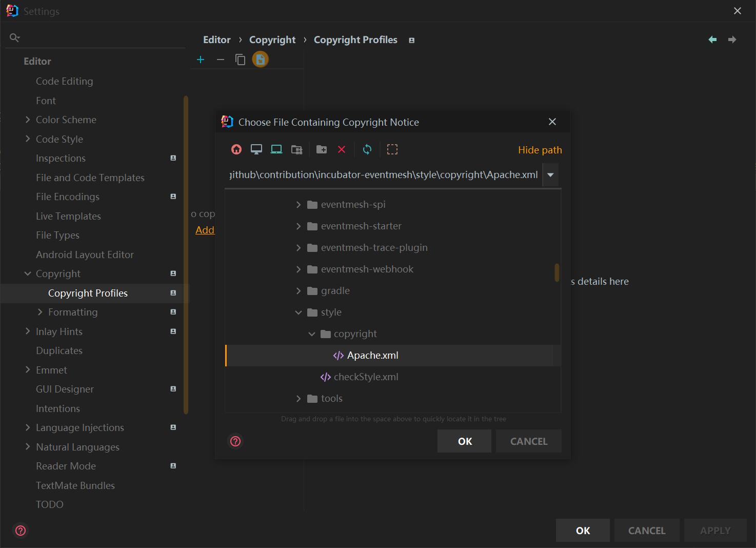The height and width of the screenshot is (548, 756).
Task: Open help for the Settings window
Action: pyautogui.click(x=21, y=531)
